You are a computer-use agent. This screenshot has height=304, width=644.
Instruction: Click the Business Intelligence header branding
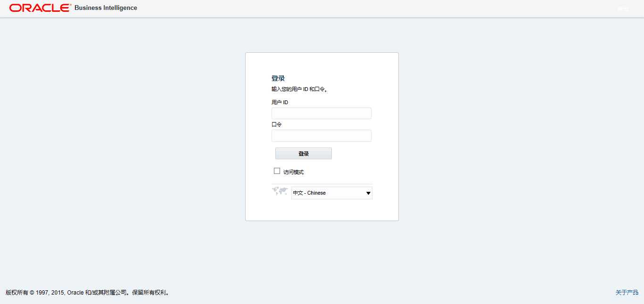[x=105, y=8]
